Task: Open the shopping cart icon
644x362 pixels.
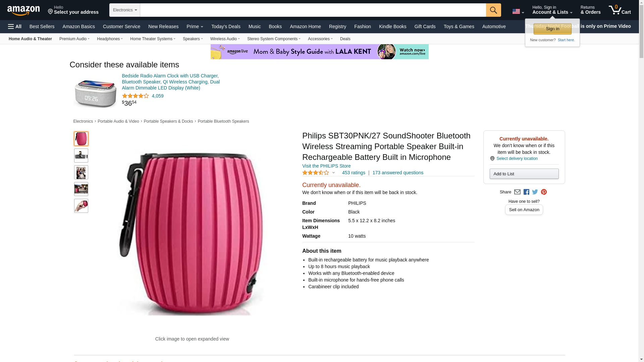Action: click(620, 10)
